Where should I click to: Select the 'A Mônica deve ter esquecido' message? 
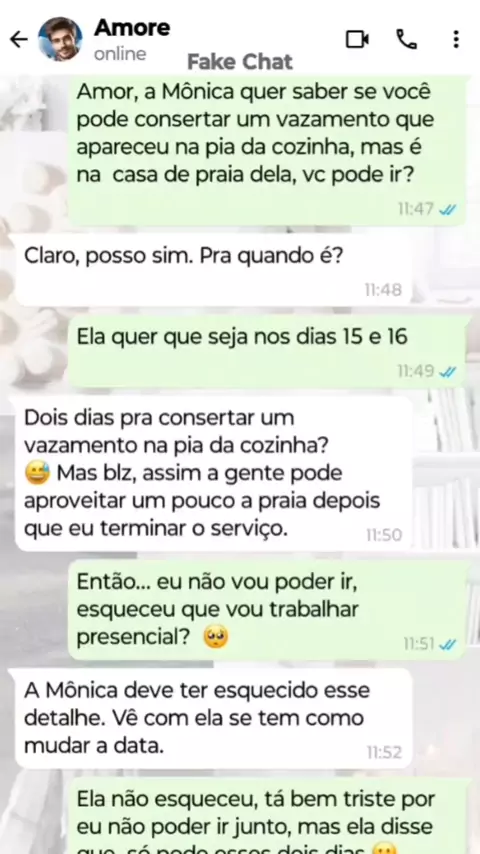(x=214, y=719)
